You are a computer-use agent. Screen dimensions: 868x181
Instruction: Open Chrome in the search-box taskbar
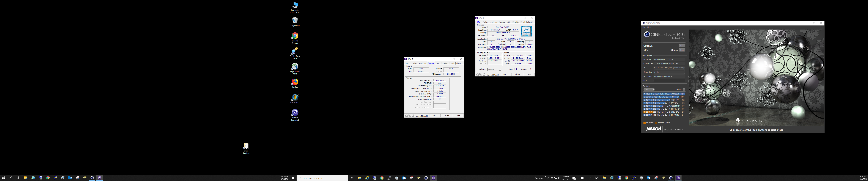[x=382, y=178]
